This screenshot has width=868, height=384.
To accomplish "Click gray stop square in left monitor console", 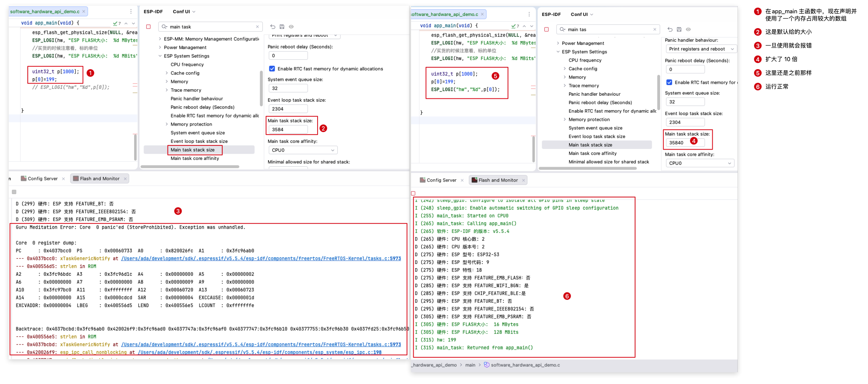I will (x=14, y=192).
